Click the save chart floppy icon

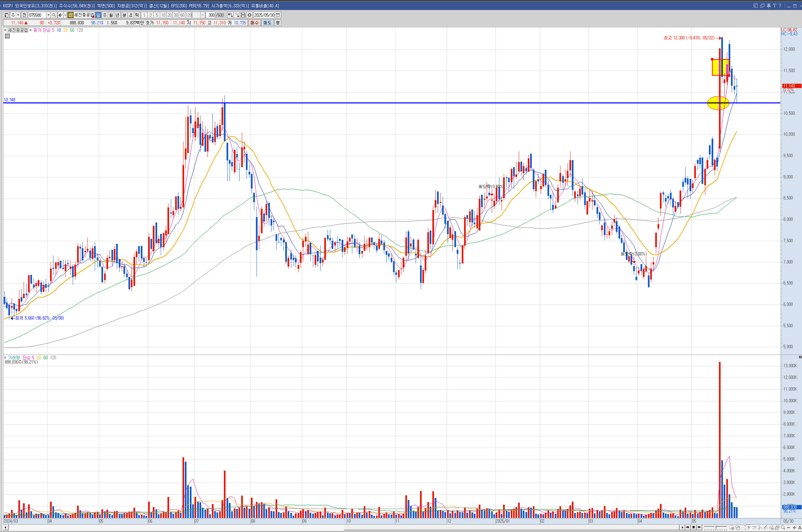coord(243,15)
